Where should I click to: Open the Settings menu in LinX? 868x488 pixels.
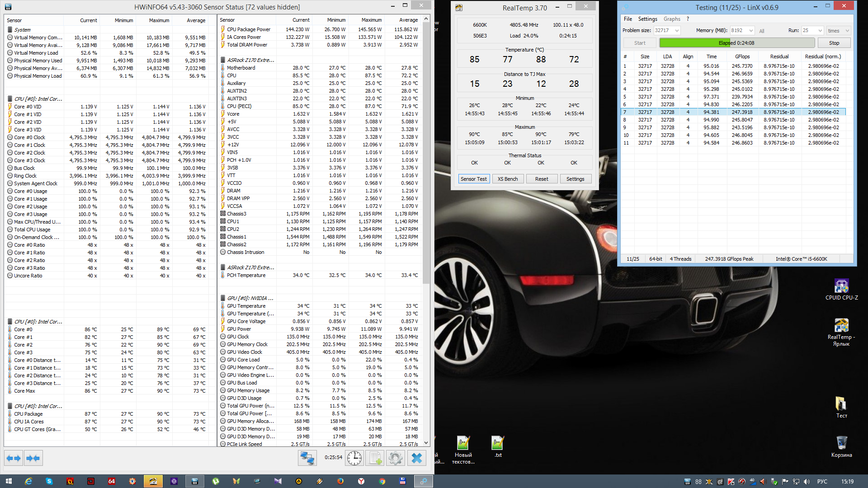click(x=647, y=19)
